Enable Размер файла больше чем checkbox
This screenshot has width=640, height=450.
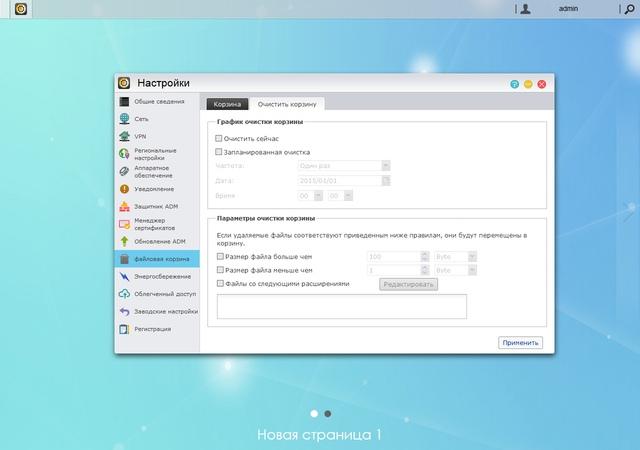tap(220, 256)
